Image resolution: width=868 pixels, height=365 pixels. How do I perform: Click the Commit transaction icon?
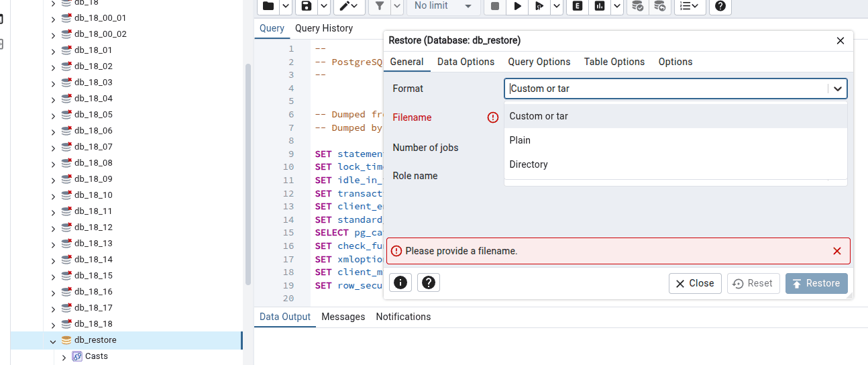click(x=637, y=6)
